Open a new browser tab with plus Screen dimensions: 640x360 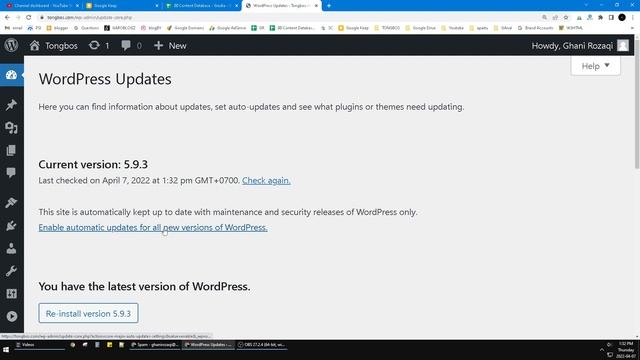click(329, 6)
